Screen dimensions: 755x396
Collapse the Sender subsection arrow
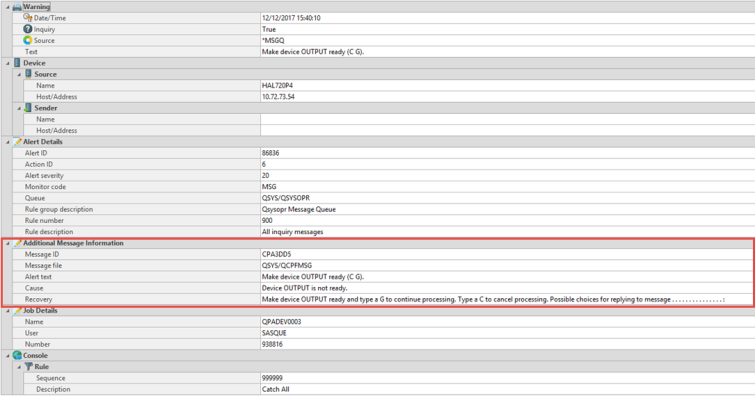coord(19,108)
